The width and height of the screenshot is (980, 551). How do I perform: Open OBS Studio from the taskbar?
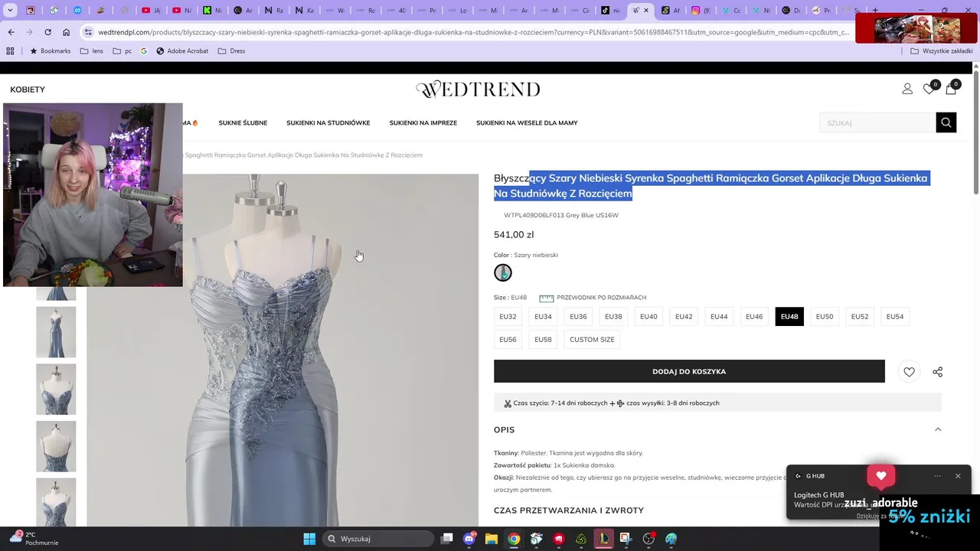tap(649, 539)
